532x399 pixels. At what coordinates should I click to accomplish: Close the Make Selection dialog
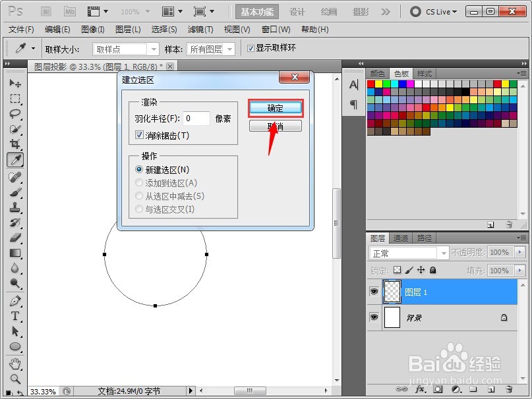coord(294,77)
